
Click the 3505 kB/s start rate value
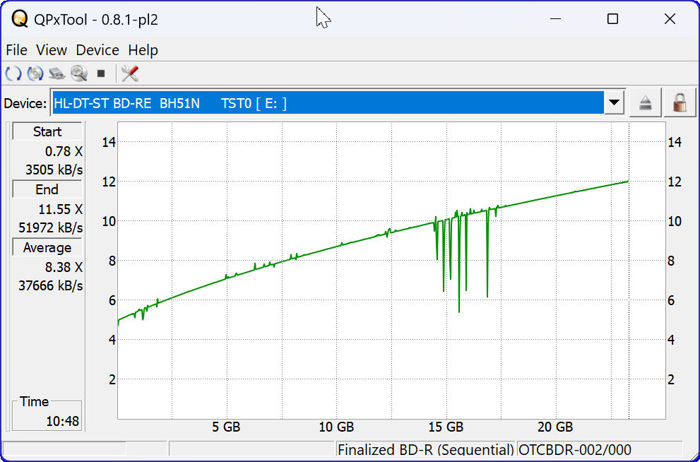(54, 170)
